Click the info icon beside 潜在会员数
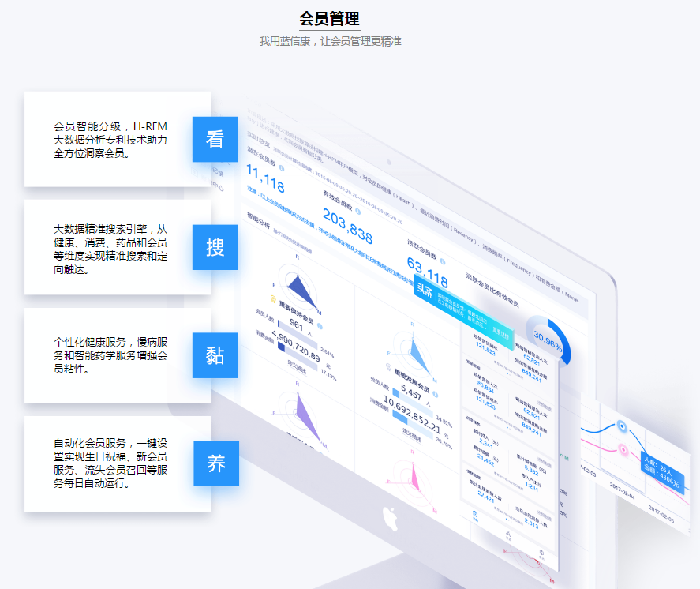 281,168
